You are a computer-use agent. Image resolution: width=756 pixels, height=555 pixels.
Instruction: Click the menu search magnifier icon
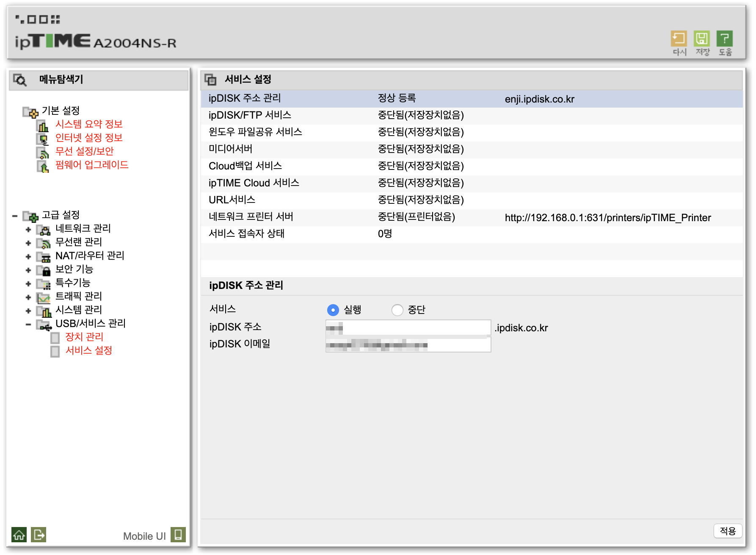coord(20,80)
